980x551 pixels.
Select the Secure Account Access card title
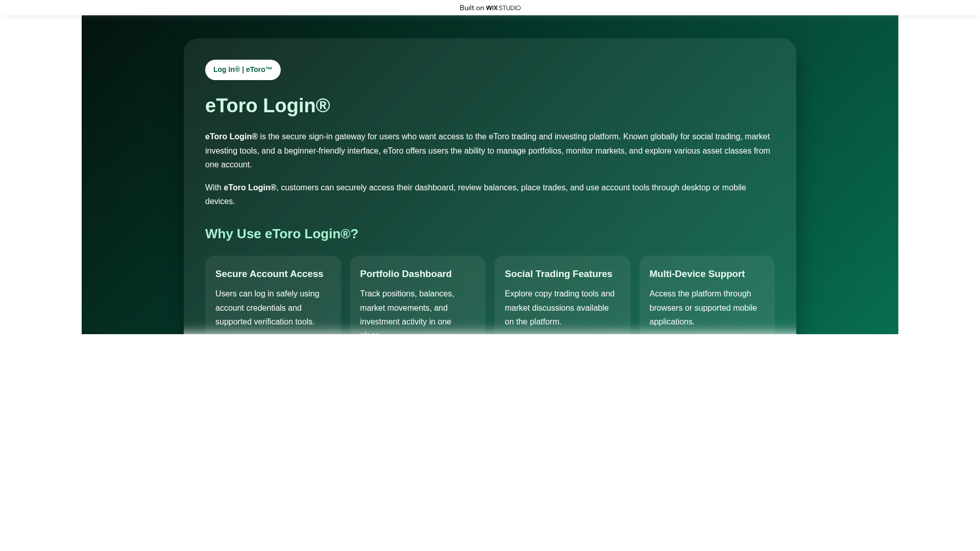tap(269, 274)
